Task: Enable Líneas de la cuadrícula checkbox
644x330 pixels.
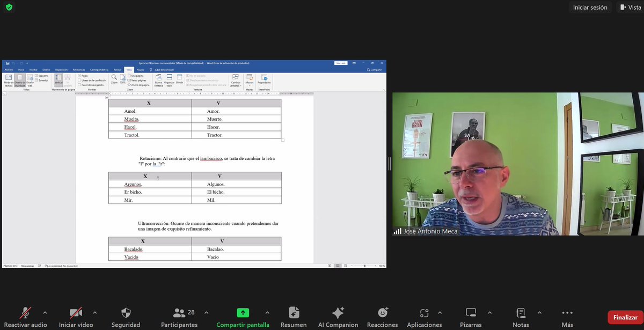Action: tap(80, 80)
